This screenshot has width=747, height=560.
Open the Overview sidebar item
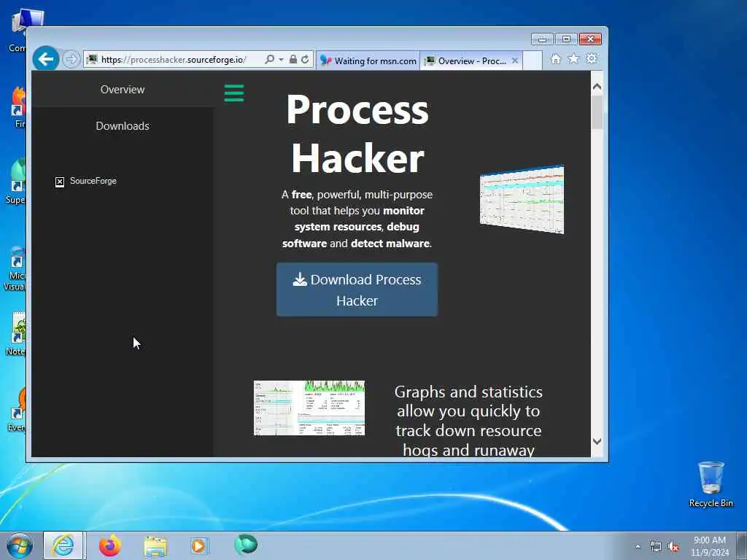[x=123, y=90]
